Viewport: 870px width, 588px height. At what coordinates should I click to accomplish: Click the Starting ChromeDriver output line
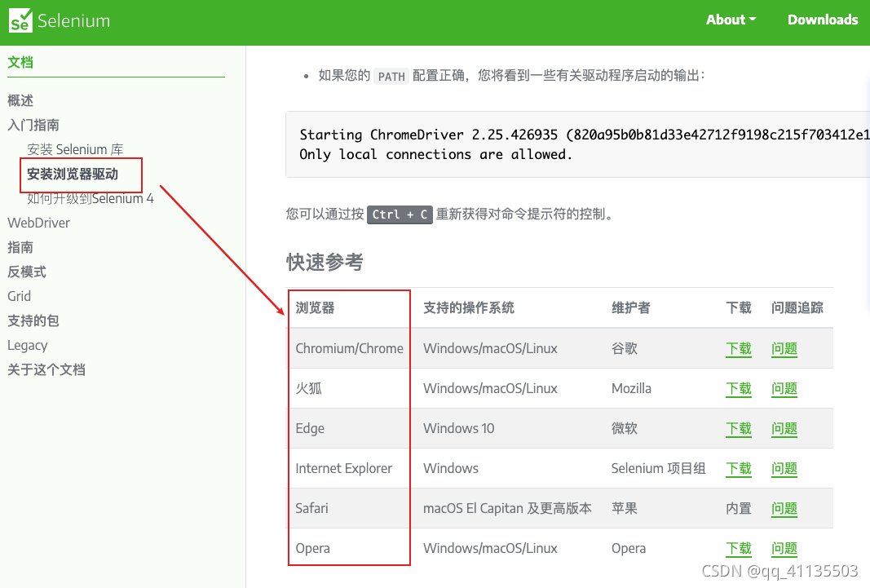[x=585, y=135]
